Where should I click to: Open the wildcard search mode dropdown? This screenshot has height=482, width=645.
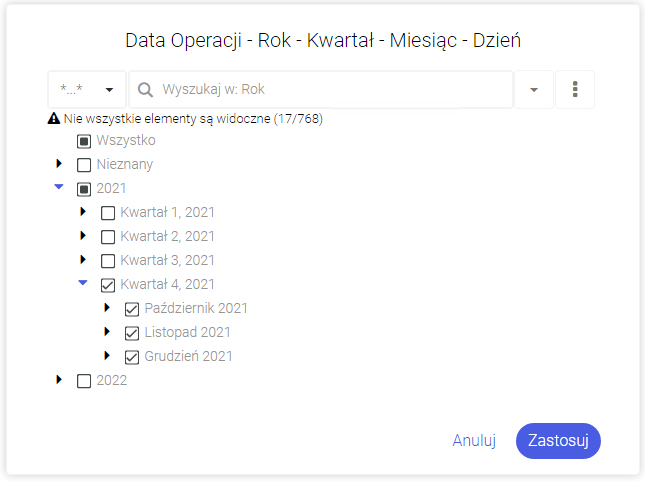pyautogui.click(x=87, y=89)
